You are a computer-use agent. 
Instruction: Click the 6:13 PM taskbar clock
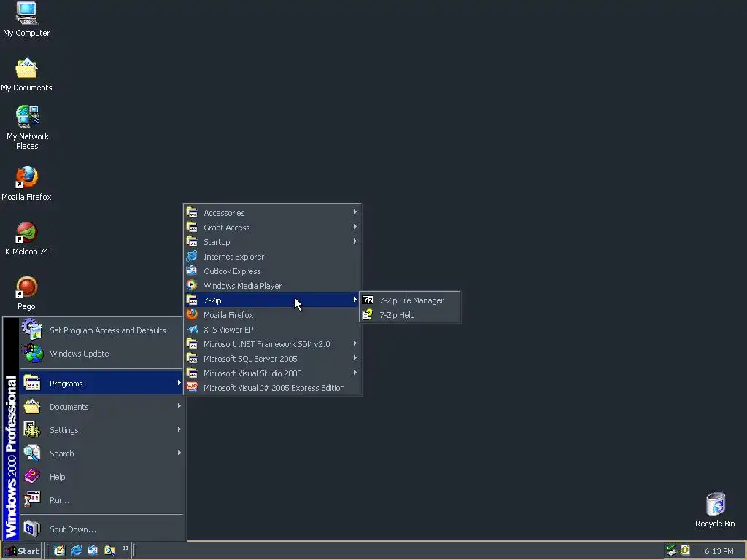pos(719,551)
